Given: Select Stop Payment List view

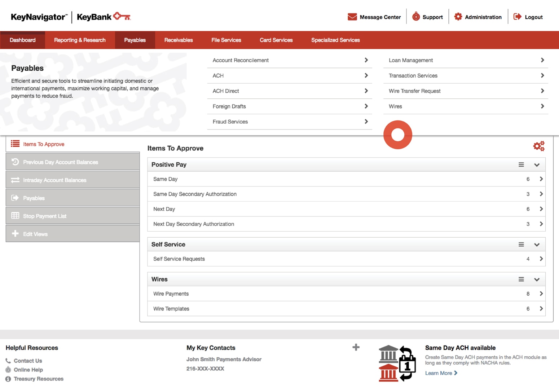Looking at the screenshot, I should click(x=73, y=216).
